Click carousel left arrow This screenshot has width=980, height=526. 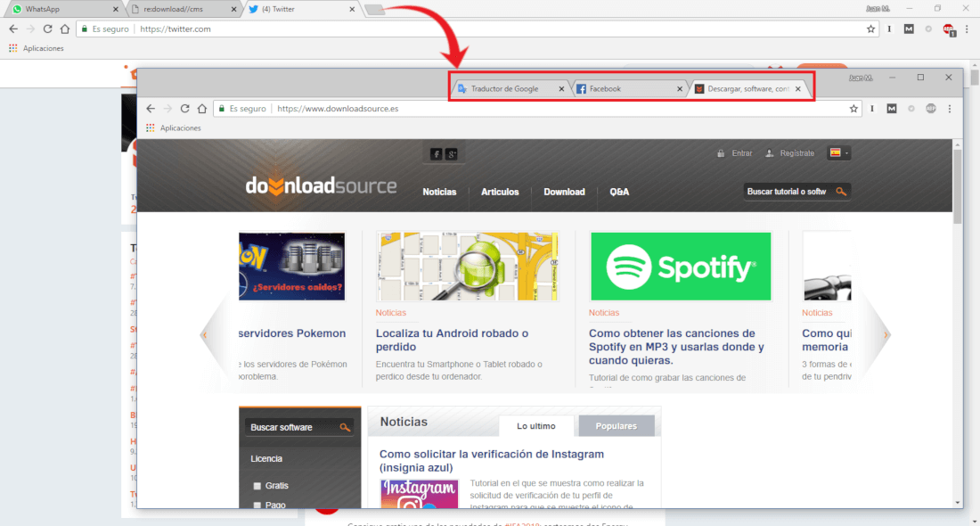pos(204,335)
